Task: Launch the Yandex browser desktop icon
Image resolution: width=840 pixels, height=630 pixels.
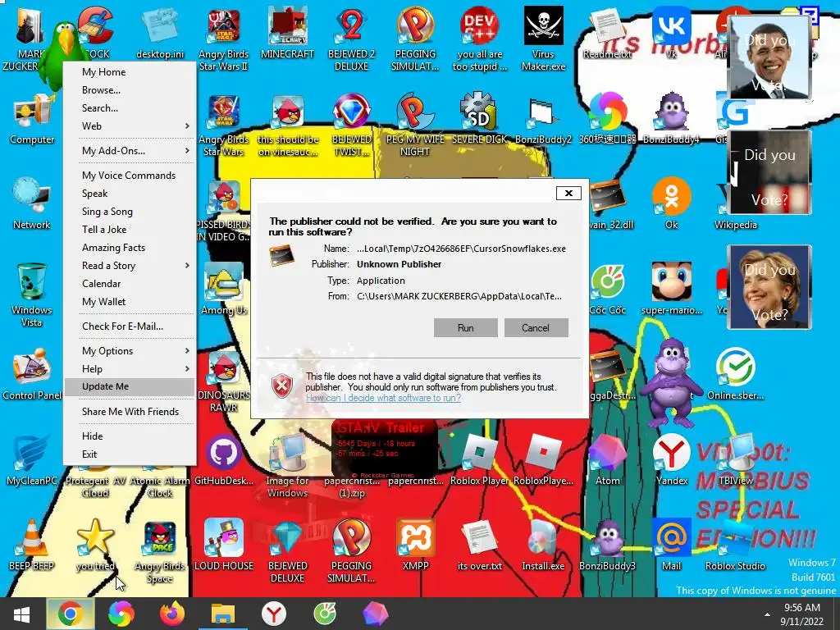Action: (671, 460)
